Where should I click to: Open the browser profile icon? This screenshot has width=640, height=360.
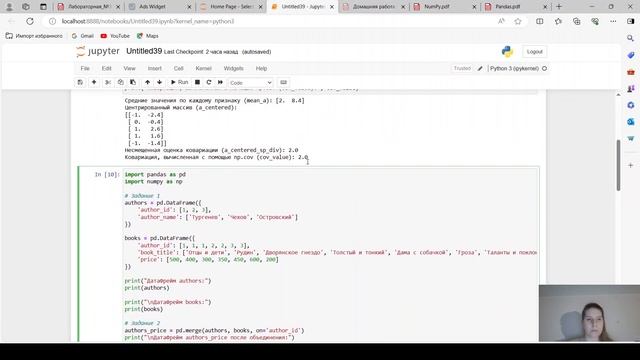(9, 7)
